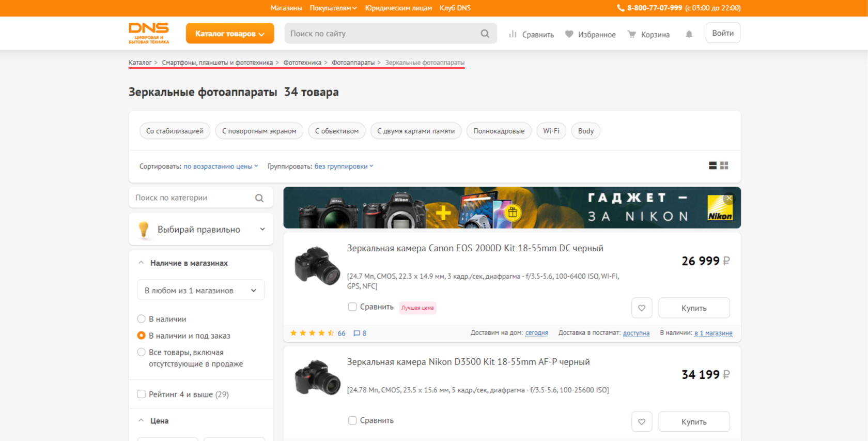Viewport: 868px width, 441px height.
Task: Open Зеркальная камера Nikon D3500 title
Action: tap(468, 362)
